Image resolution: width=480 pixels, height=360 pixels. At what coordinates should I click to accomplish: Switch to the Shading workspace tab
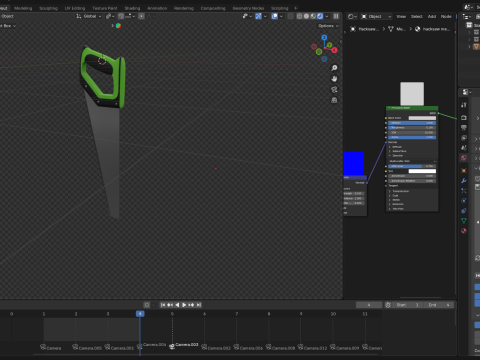click(x=132, y=8)
